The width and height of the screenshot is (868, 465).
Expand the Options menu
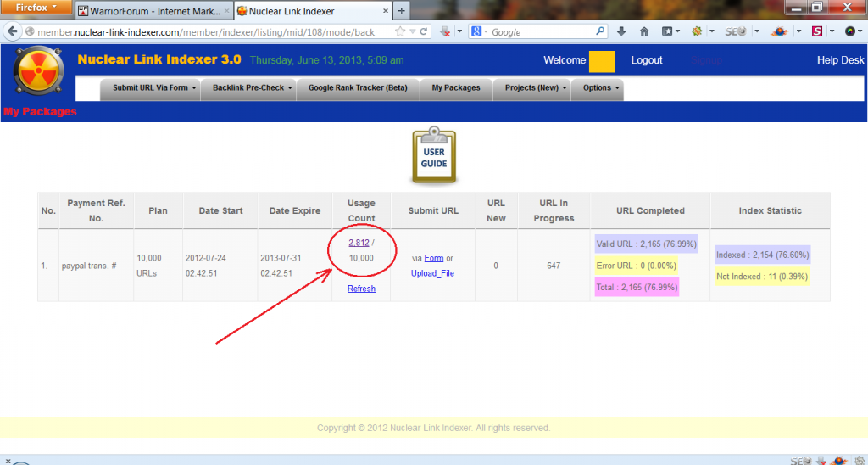(x=597, y=88)
